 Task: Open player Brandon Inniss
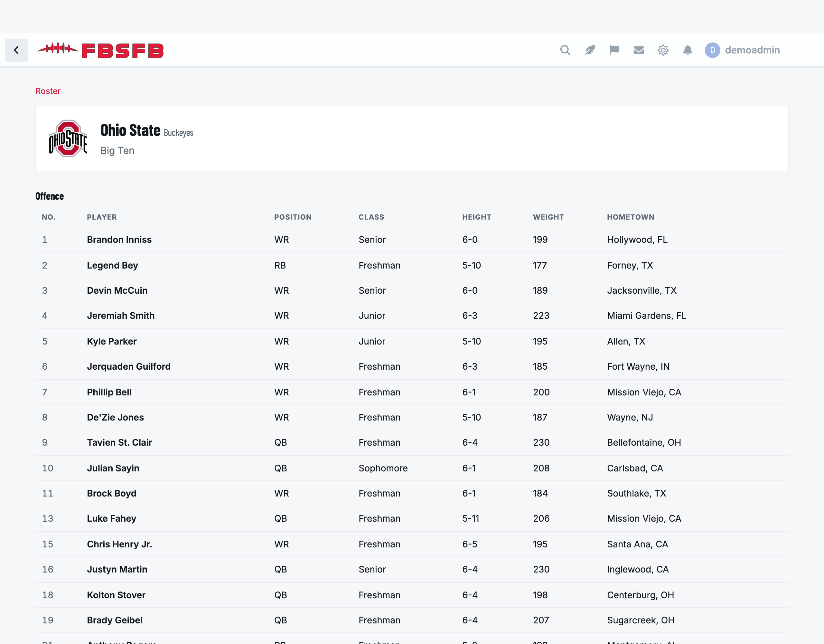coord(119,240)
